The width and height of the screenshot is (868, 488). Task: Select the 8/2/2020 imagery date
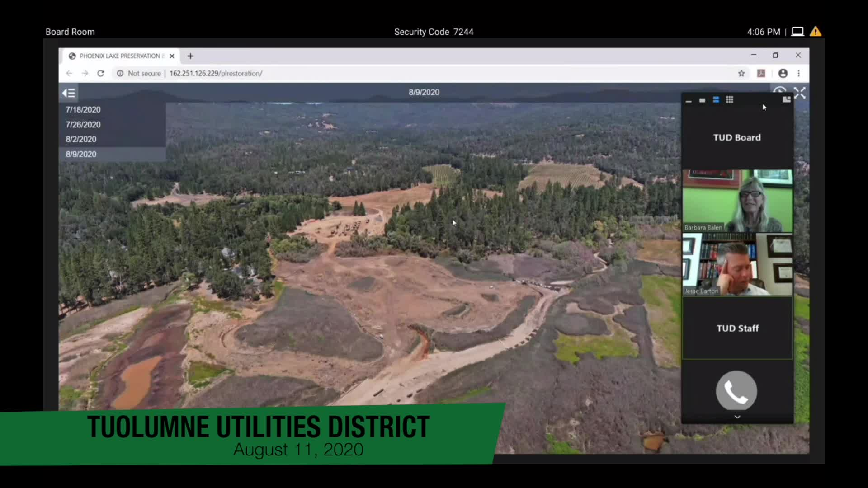[81, 139]
